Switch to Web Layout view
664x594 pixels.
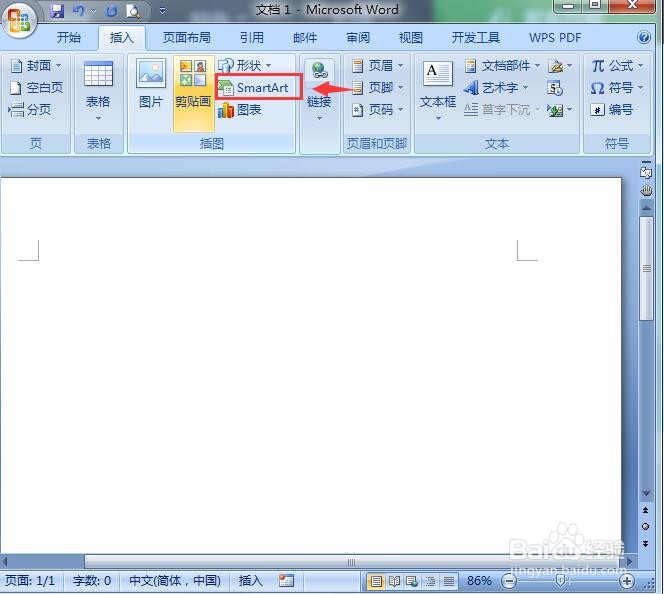412,581
